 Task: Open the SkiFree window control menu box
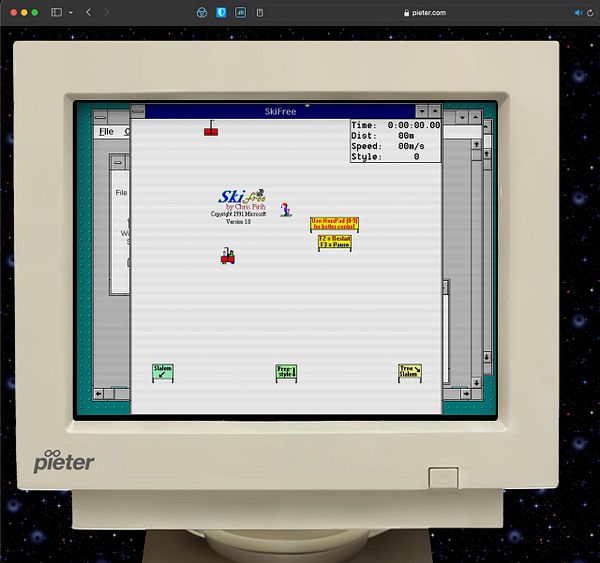[x=138, y=111]
